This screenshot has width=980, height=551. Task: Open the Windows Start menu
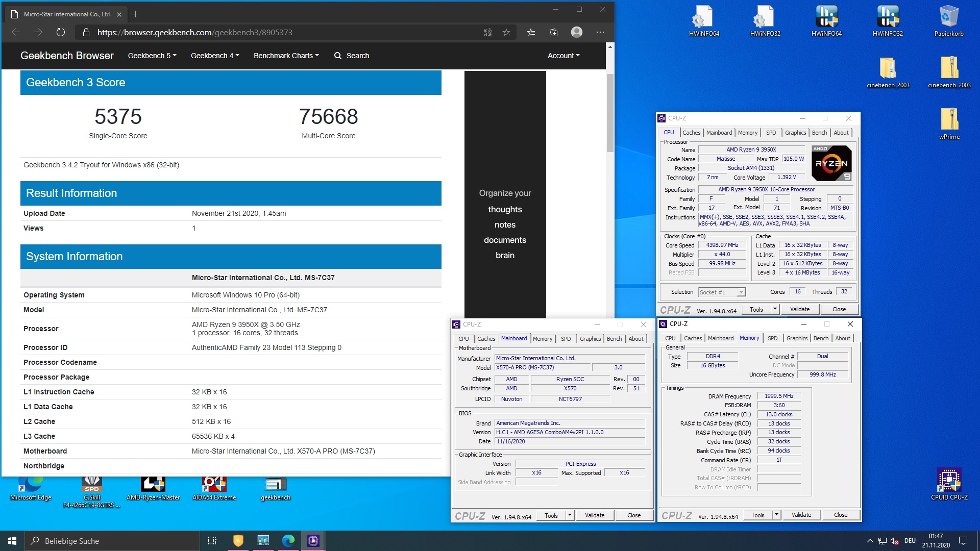pos(12,541)
